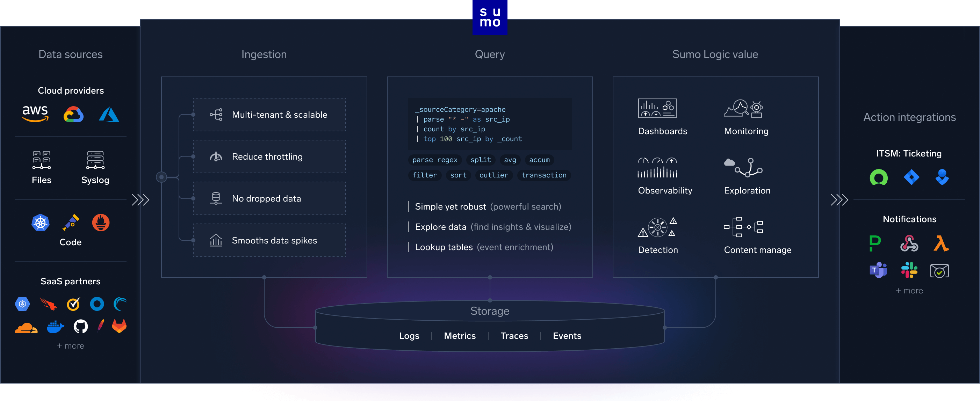The width and height of the screenshot is (980, 401).
Task: Click the triple chevron arrows before Action integrations
Action: click(839, 199)
